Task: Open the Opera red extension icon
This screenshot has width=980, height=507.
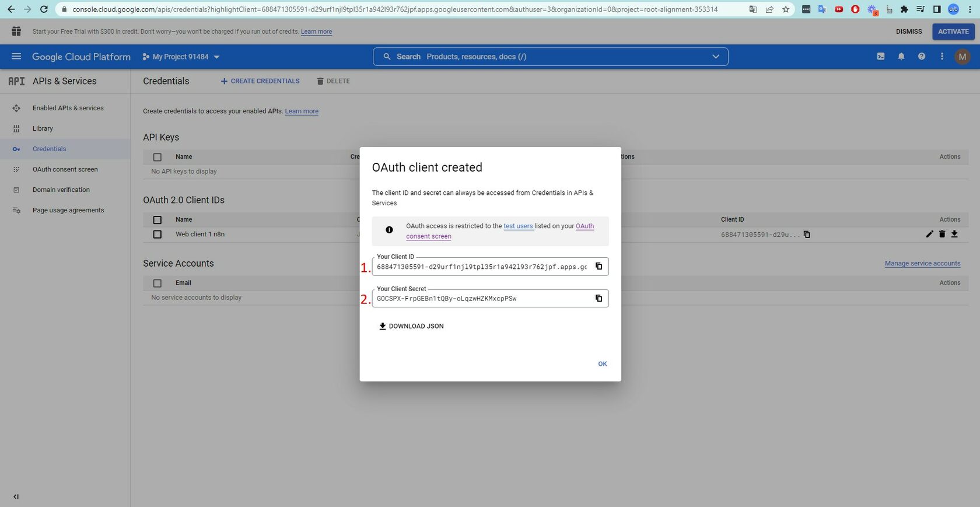Action: (x=855, y=9)
